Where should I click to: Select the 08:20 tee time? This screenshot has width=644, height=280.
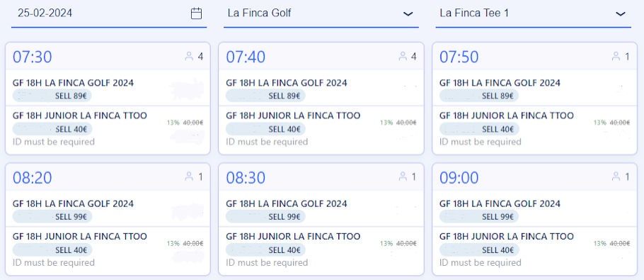click(x=32, y=178)
